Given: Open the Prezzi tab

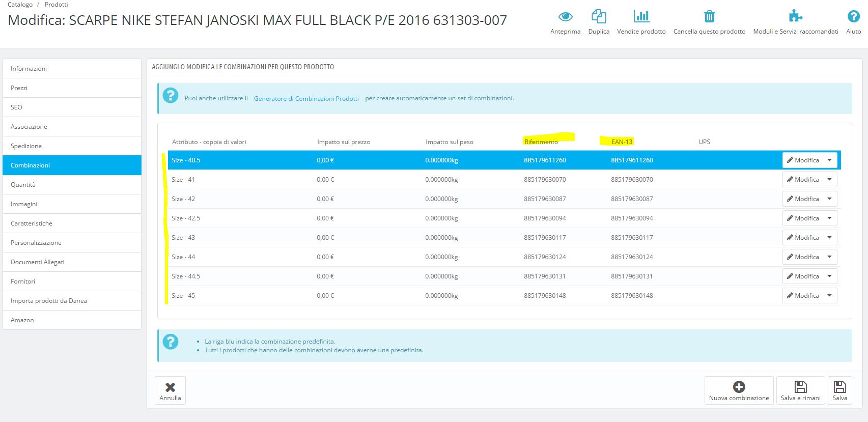Looking at the screenshot, I should (x=72, y=88).
